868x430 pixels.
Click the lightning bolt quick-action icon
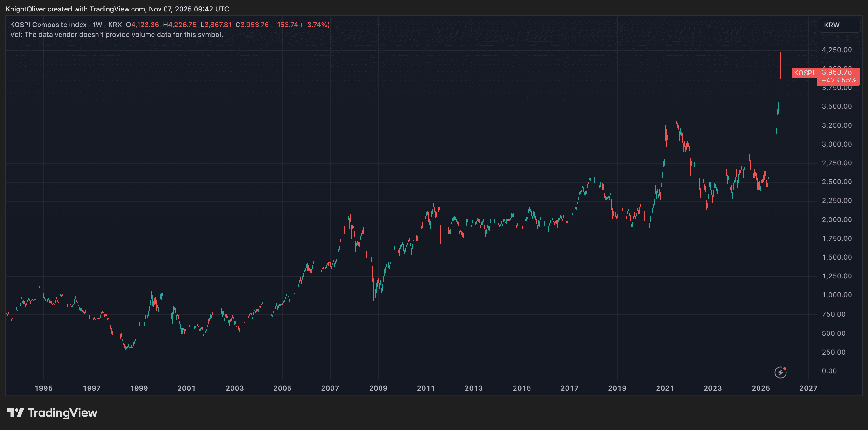tap(780, 373)
